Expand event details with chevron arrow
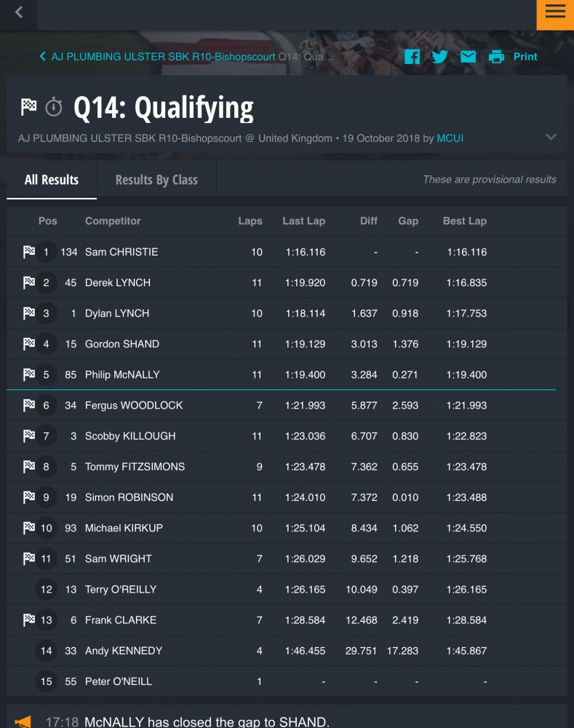The width and height of the screenshot is (574, 728). pos(551,137)
